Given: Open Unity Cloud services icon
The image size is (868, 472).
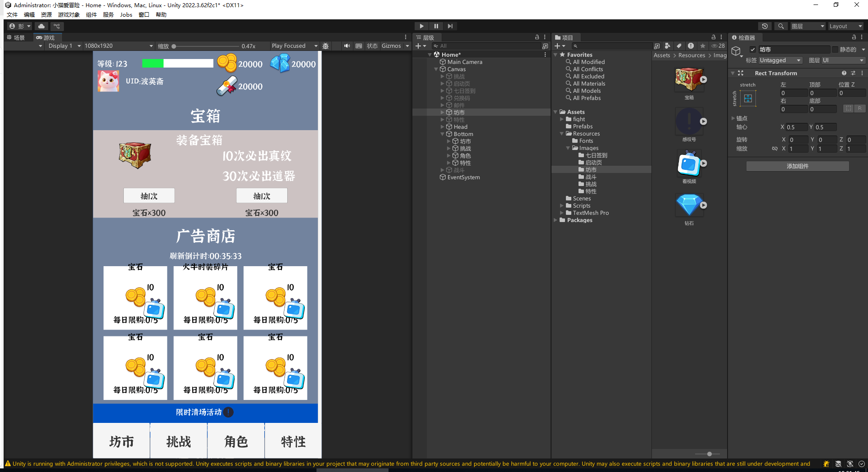Looking at the screenshot, I should click(x=41, y=26).
